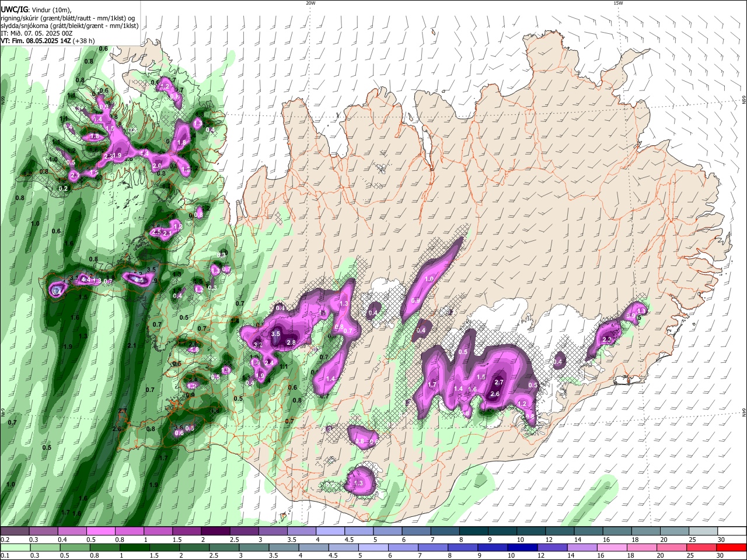Pick the bright pink 0.5 snow legend swatch
The height and width of the screenshot is (560, 747).
point(100,531)
